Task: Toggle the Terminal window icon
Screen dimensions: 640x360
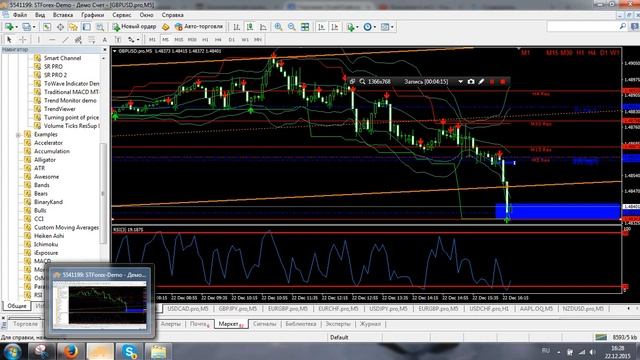Action: click(87, 27)
